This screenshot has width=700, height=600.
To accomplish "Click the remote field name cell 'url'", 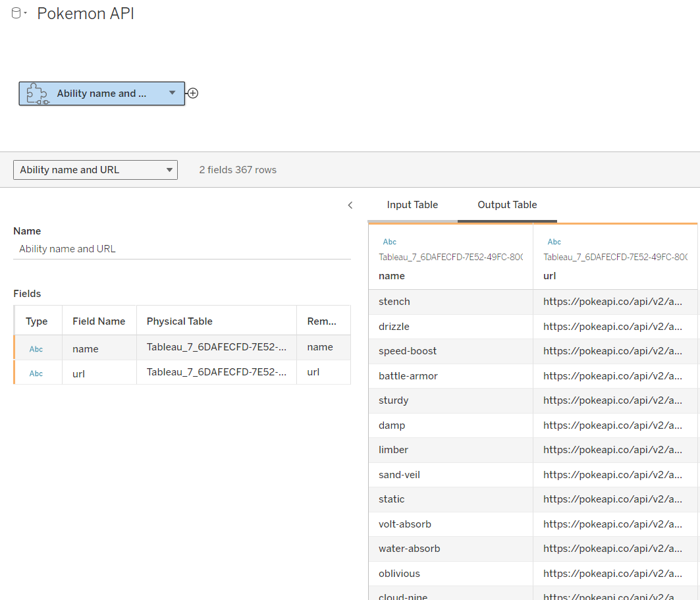I will [x=324, y=372].
